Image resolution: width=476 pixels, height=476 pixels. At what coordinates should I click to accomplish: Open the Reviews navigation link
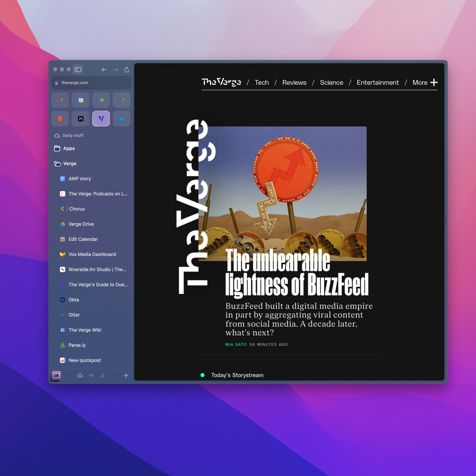point(294,83)
